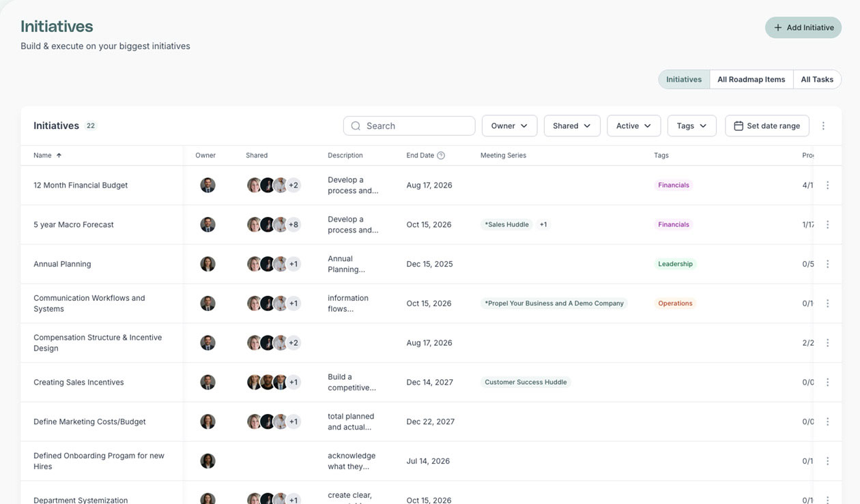Click owner avatar for Annual Planning
860x504 pixels.
pos(207,264)
